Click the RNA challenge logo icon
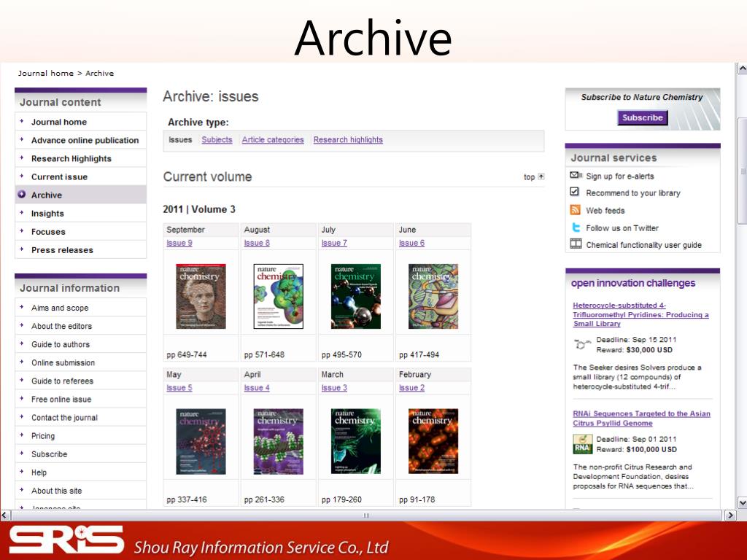 coord(582,444)
